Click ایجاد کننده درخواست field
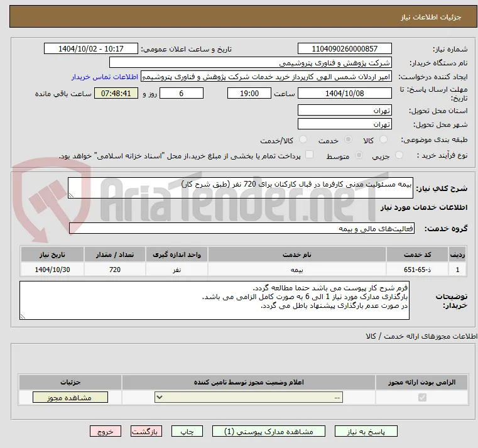478x448 pixels. [x=266, y=77]
